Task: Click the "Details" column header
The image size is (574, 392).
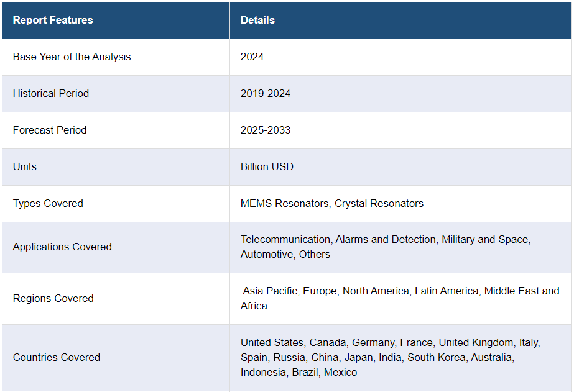Action: (257, 21)
